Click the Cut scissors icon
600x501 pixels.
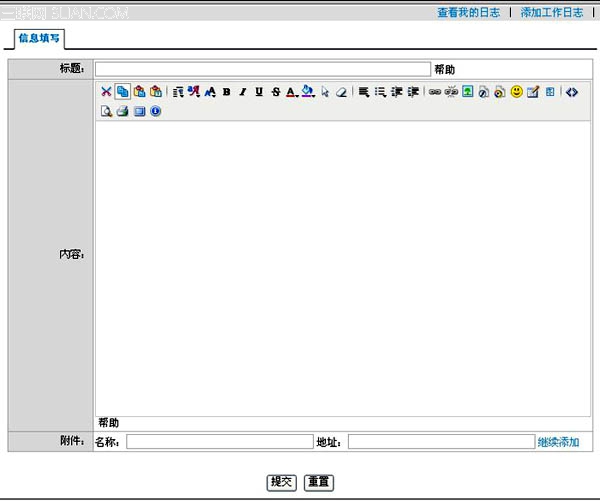point(106,92)
